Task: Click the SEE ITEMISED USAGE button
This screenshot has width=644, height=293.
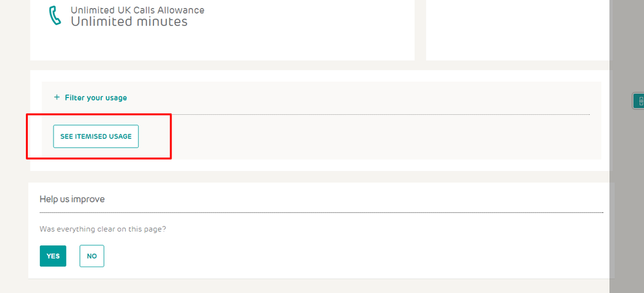Action: pyautogui.click(x=95, y=136)
